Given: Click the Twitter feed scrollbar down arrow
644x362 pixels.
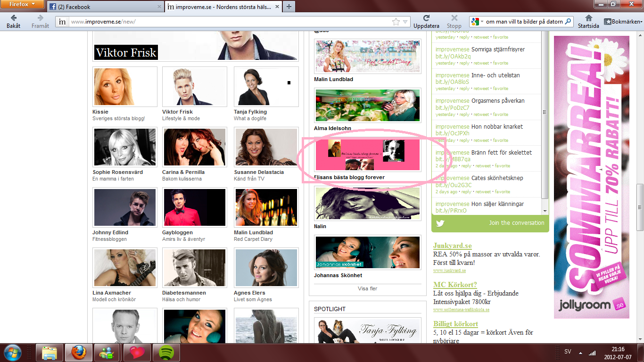Looking at the screenshot, I should (x=545, y=211).
